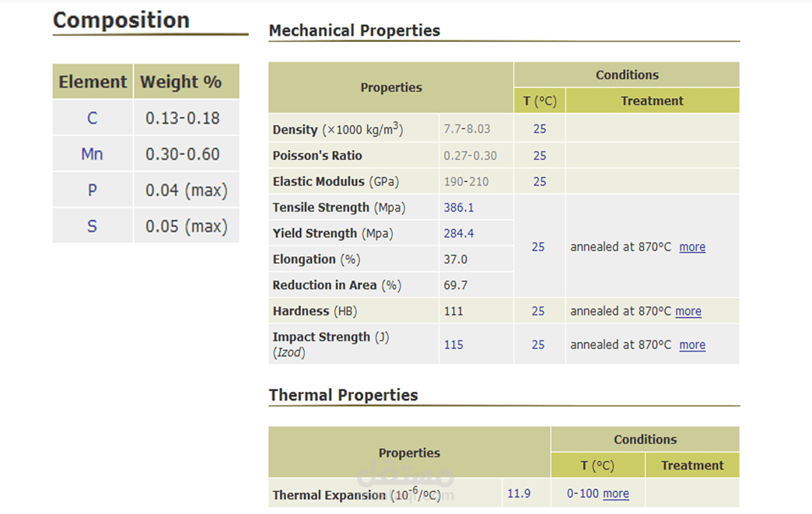Viewport: 812px width, 514px height.
Task: Click the Thermal Expansion value 11.9
Action: point(519,493)
